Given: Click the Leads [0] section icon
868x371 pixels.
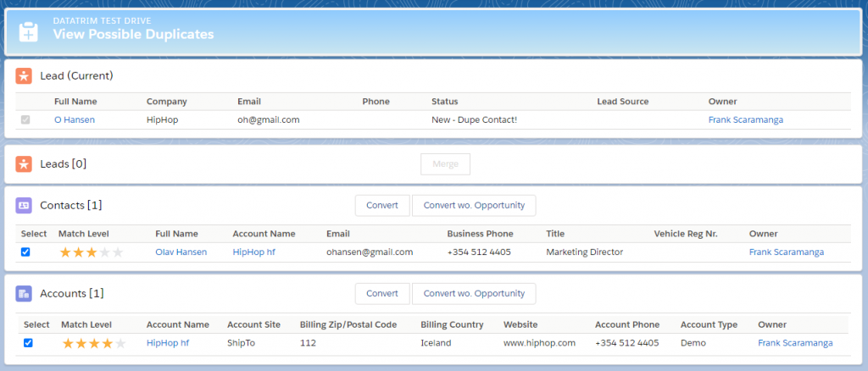Looking at the screenshot, I should tap(24, 164).
